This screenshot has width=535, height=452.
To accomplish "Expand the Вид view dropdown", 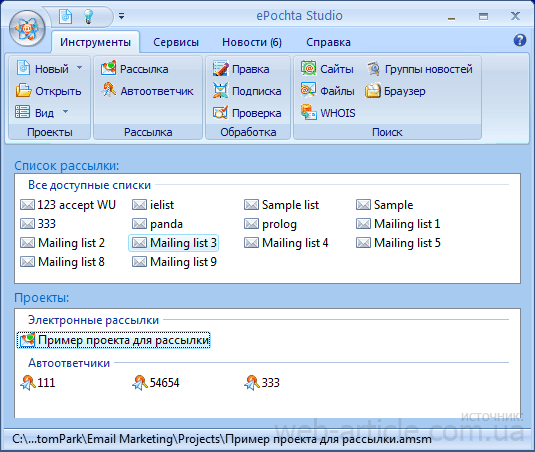I will (66, 112).
